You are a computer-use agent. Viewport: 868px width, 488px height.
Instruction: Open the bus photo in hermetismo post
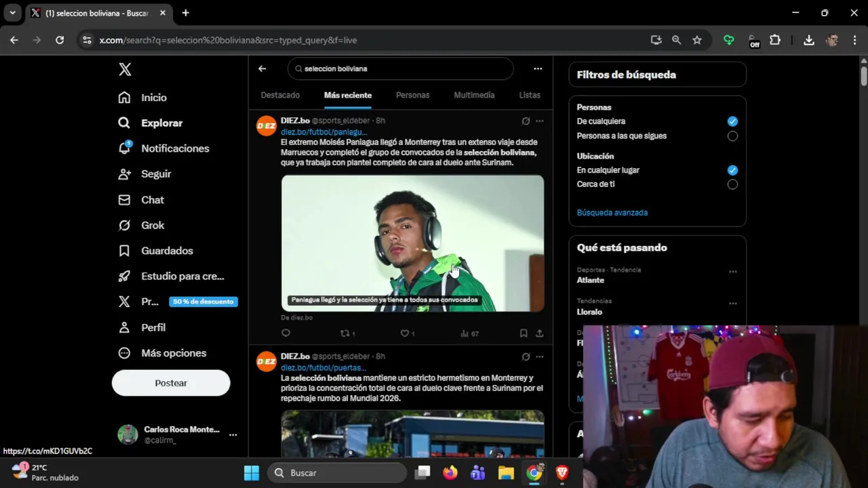(412, 433)
